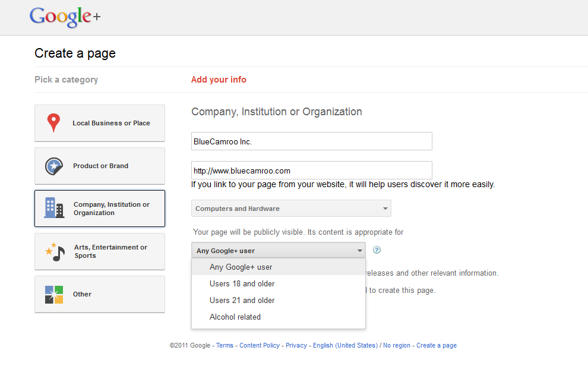588x385 pixels.
Task: Click the music note with stars icon
Action: pyautogui.click(x=55, y=251)
